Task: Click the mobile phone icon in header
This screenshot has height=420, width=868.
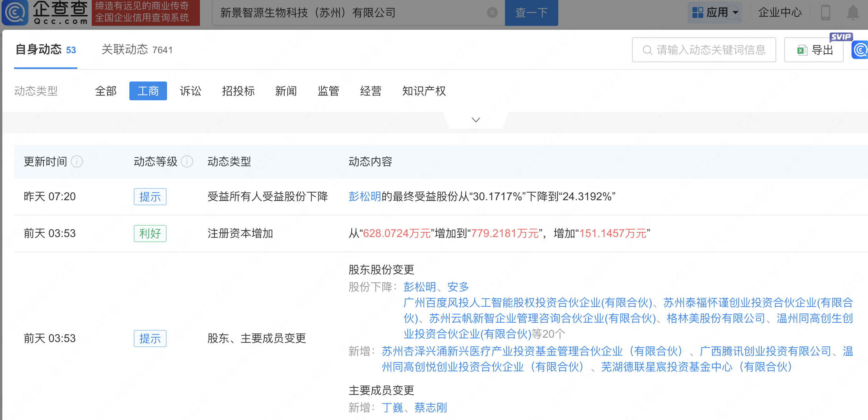Action: pos(825,13)
